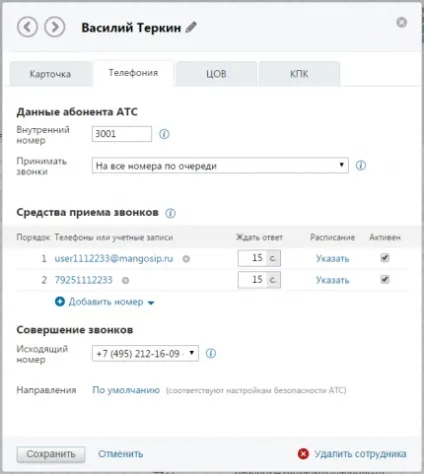The width and height of the screenshot is (424, 474).
Task: Click the Порядок column header
Action: (x=33, y=237)
